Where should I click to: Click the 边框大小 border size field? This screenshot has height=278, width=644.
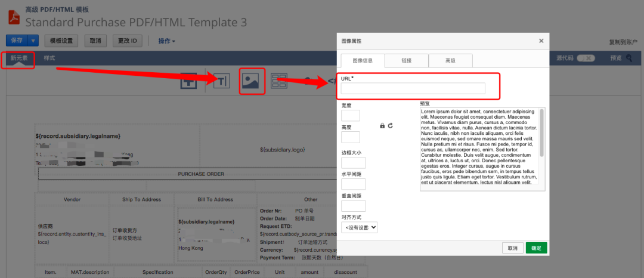point(353,163)
